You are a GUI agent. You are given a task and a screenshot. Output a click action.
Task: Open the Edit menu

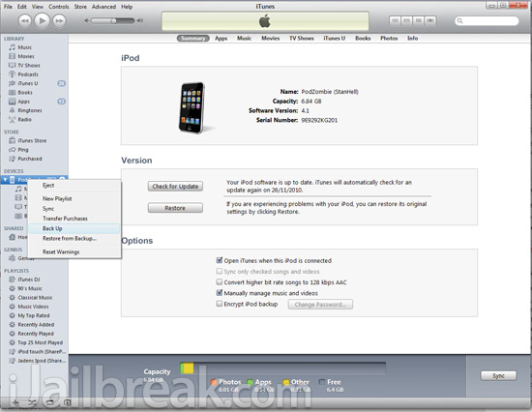coord(22,7)
